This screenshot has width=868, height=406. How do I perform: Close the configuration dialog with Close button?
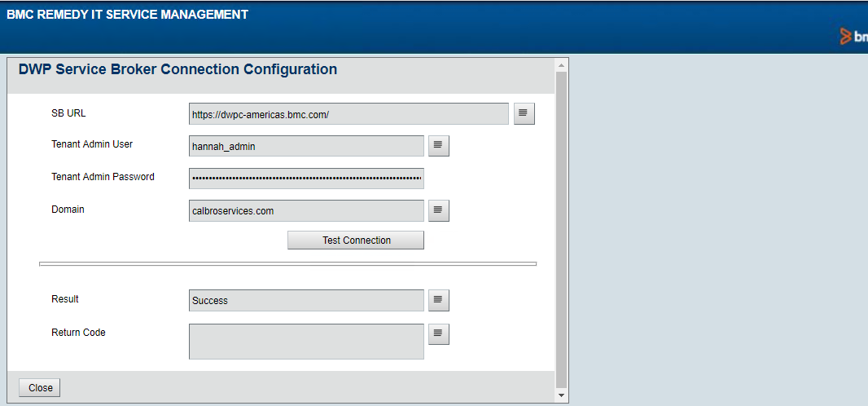40,388
